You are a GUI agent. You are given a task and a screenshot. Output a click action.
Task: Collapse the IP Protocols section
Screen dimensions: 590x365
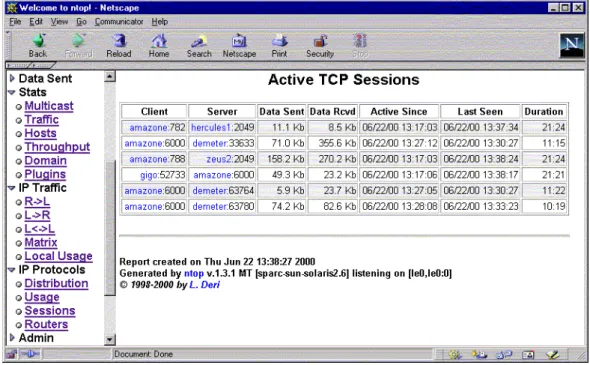click(x=12, y=270)
